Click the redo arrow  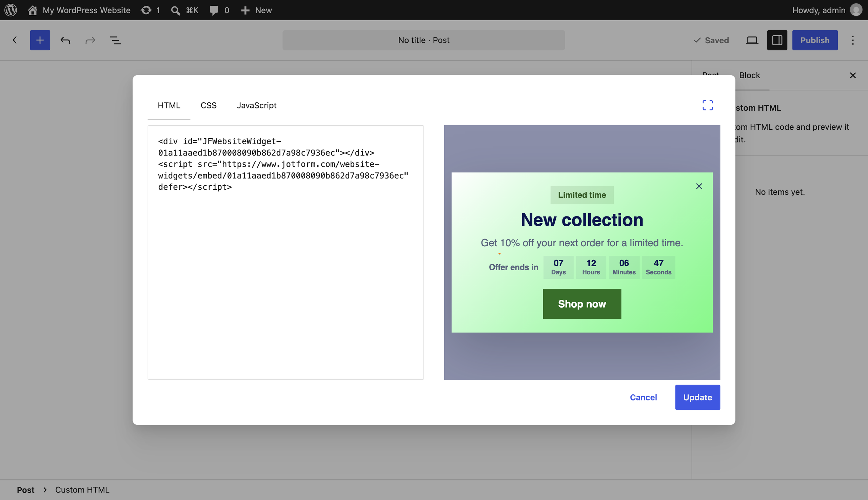pos(91,40)
